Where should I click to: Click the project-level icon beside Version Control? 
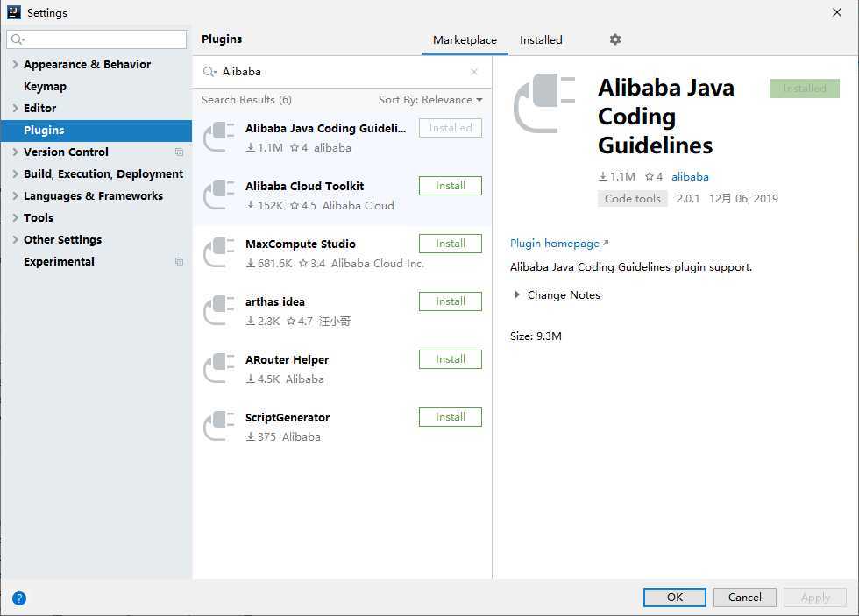coord(179,152)
